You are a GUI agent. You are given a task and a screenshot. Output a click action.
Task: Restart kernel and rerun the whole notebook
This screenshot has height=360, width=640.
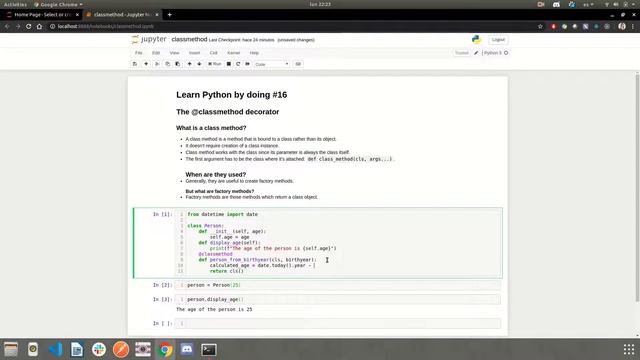tap(247, 64)
